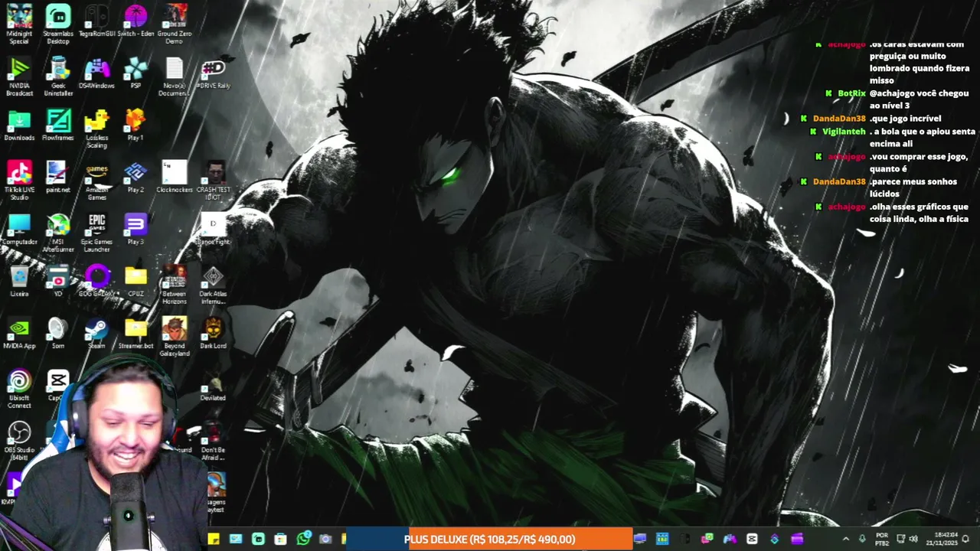Click the BotRix username in chat
Screen dimensions: 980x551
[851, 93]
